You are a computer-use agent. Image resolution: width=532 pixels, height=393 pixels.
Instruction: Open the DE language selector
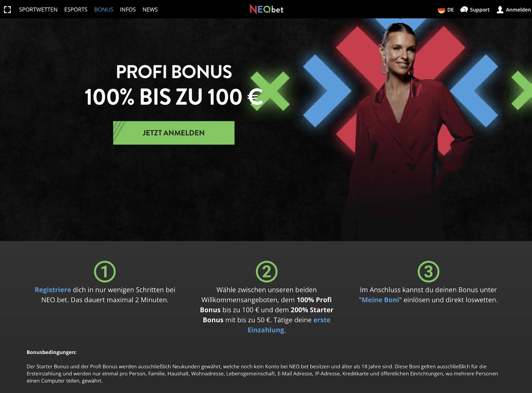point(450,10)
